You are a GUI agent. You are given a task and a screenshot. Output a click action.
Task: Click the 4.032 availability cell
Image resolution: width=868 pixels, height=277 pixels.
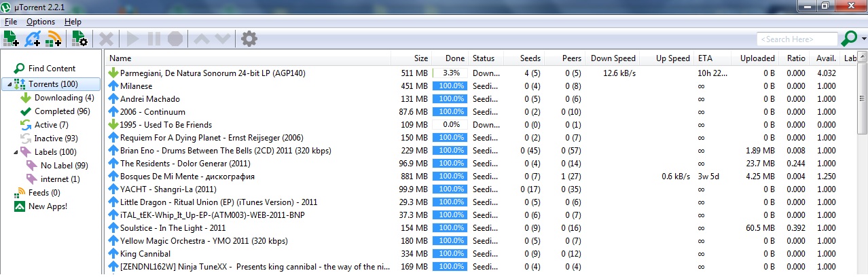point(826,73)
